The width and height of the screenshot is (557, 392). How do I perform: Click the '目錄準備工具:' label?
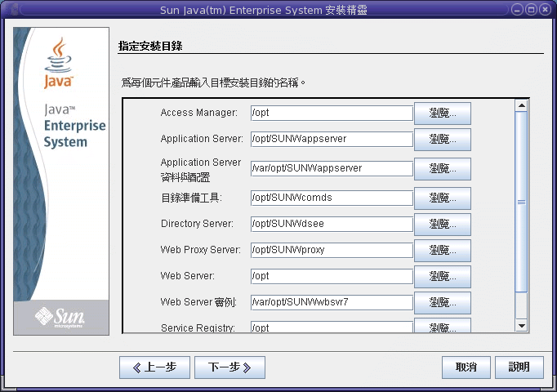pyautogui.click(x=191, y=198)
